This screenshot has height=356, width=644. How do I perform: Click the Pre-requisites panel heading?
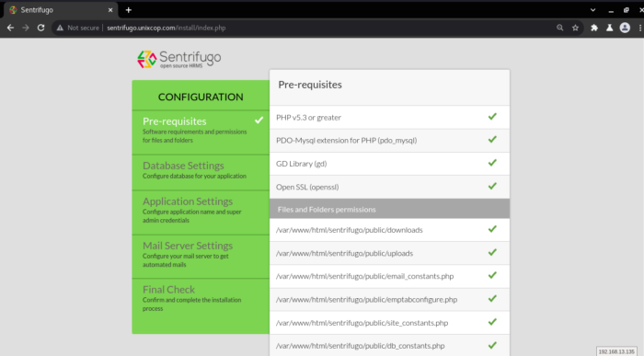tap(310, 85)
